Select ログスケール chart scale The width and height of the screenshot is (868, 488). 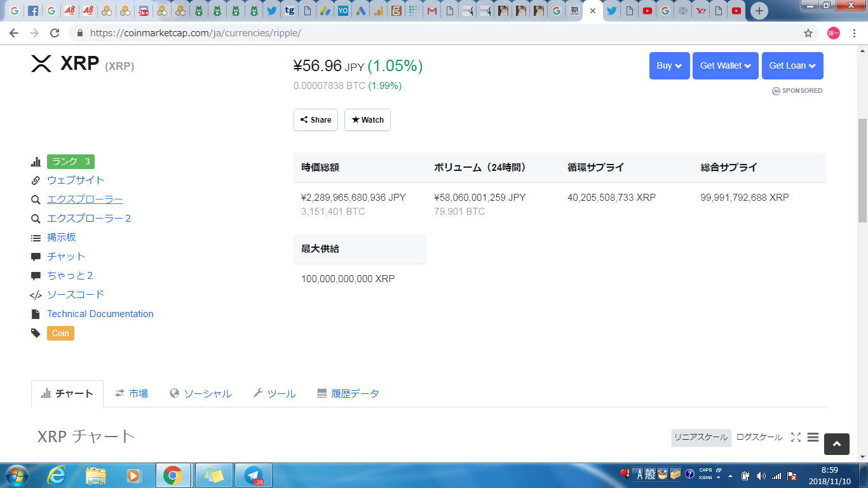[x=759, y=437]
